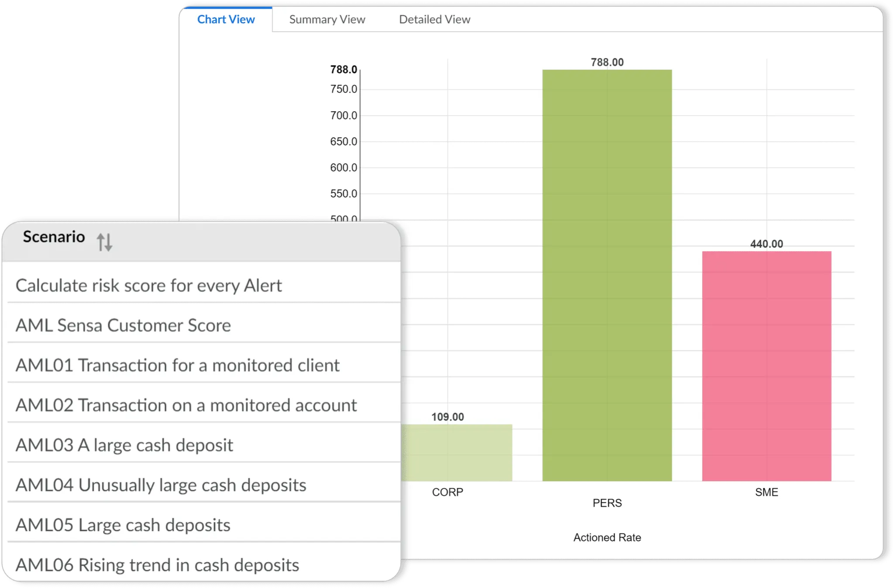
Task: Click the 650.0 y-axis tick label
Action: point(344,142)
